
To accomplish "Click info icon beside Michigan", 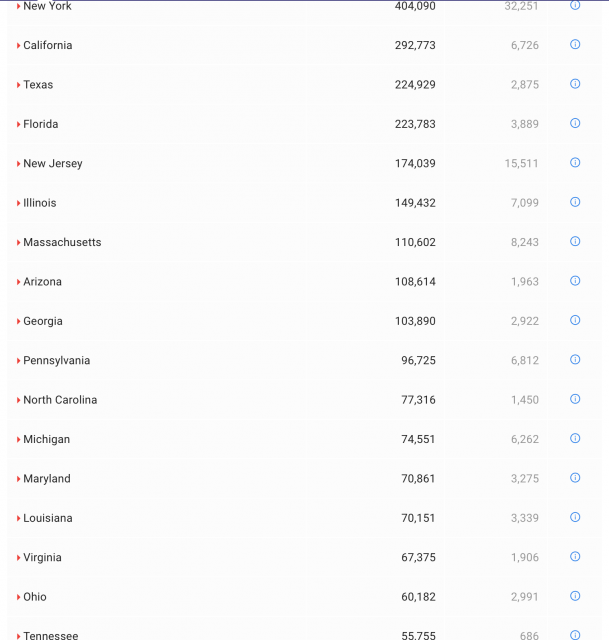I will click(x=575, y=438).
